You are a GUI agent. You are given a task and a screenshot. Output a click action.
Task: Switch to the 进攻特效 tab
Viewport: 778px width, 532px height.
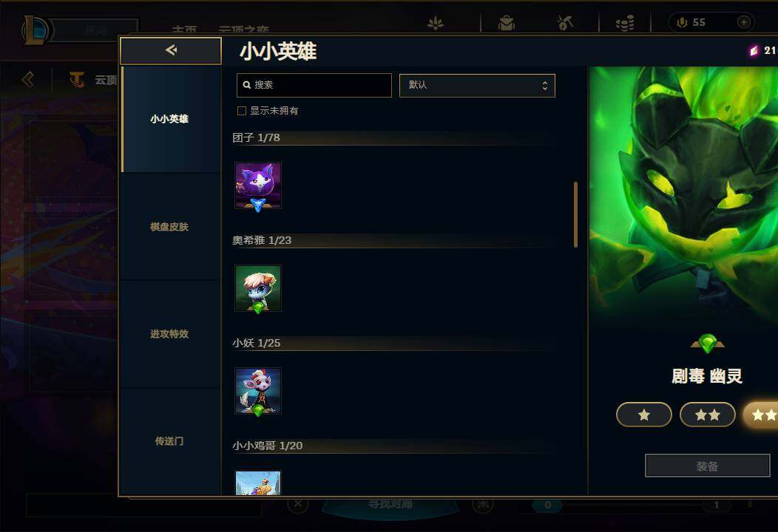(x=169, y=334)
